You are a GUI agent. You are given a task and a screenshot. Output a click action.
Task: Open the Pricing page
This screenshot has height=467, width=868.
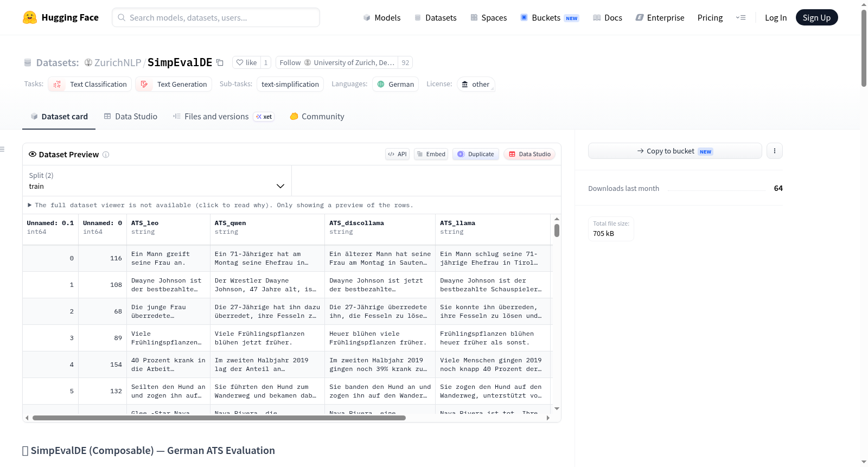[x=710, y=17]
